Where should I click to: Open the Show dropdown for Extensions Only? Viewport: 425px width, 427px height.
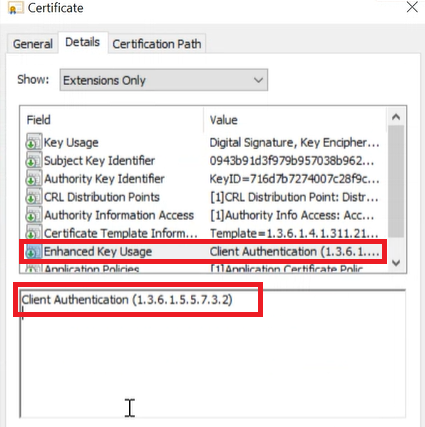point(164,80)
